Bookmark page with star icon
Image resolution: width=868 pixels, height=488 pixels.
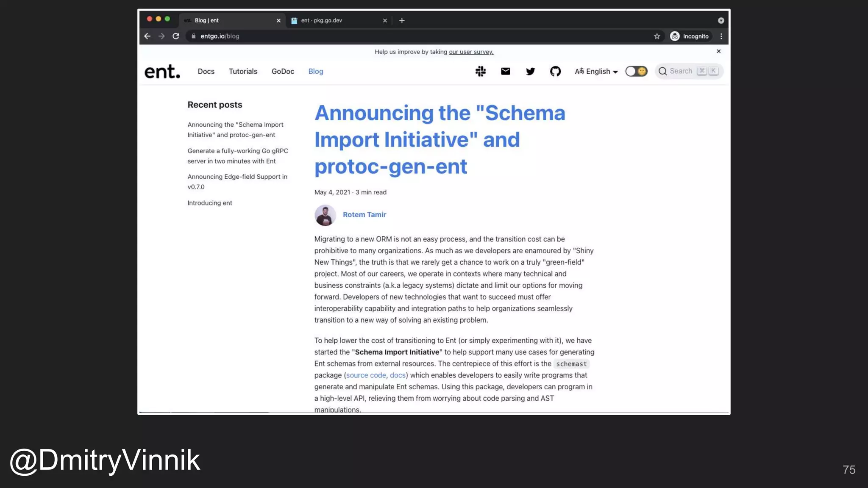657,36
